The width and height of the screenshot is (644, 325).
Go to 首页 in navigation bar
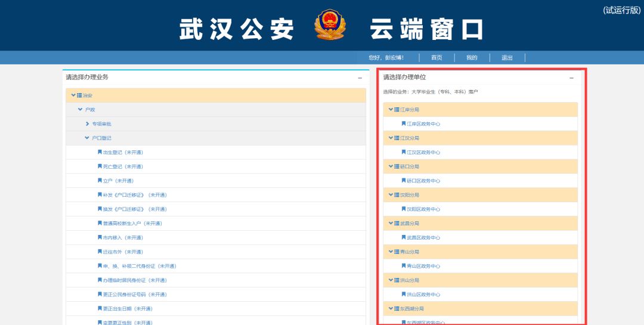pos(436,58)
